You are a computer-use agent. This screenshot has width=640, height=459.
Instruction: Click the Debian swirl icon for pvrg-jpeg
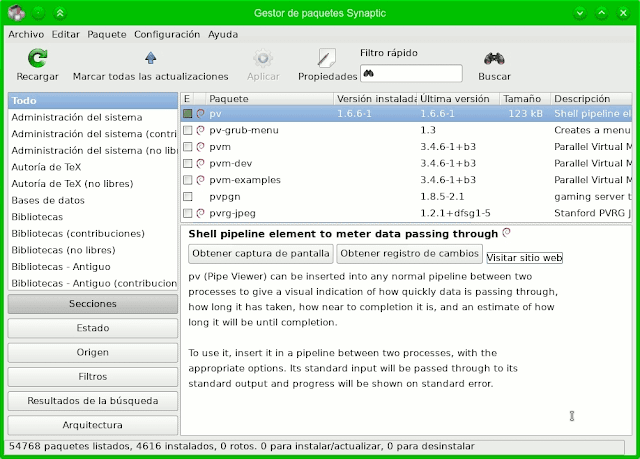pos(200,213)
